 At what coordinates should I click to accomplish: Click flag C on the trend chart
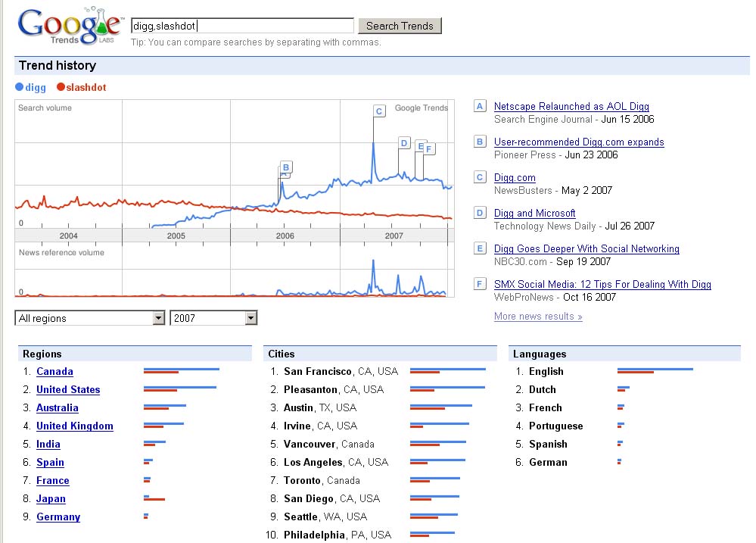(x=379, y=111)
